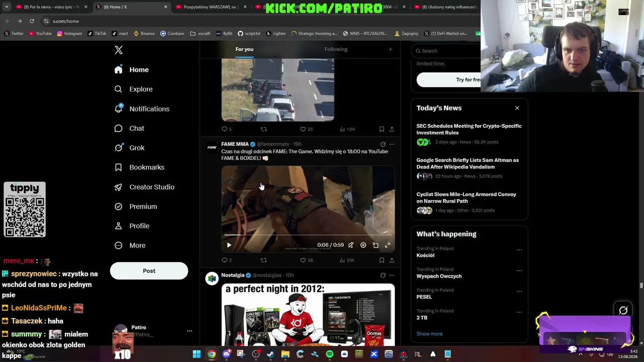
Task: Switch to the Following tab
Action: 336,49
